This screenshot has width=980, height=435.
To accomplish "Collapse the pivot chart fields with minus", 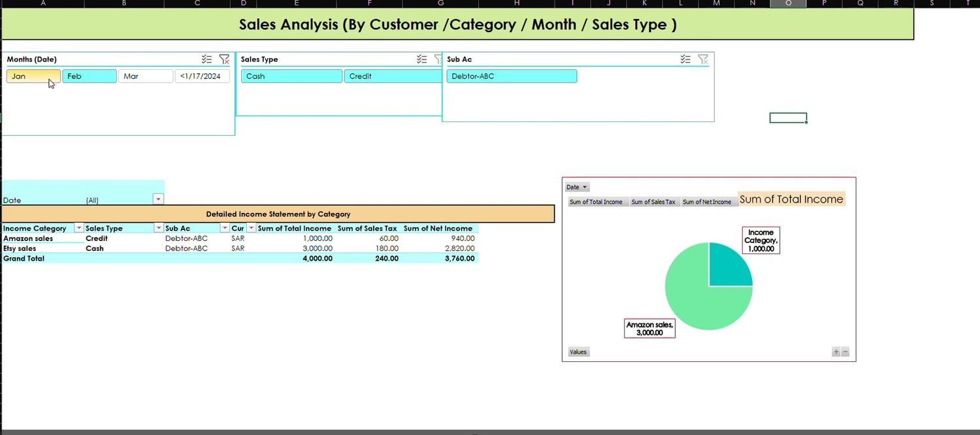I will (845, 352).
